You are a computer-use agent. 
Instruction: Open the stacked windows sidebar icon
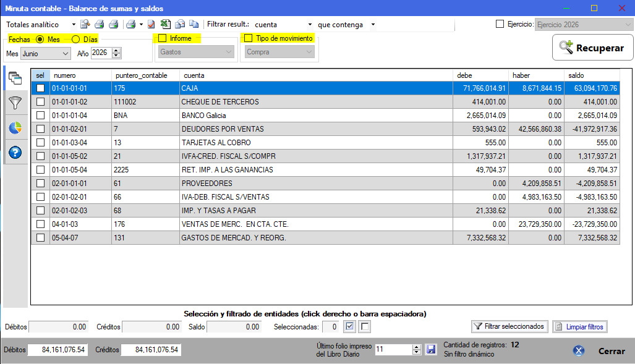point(15,78)
